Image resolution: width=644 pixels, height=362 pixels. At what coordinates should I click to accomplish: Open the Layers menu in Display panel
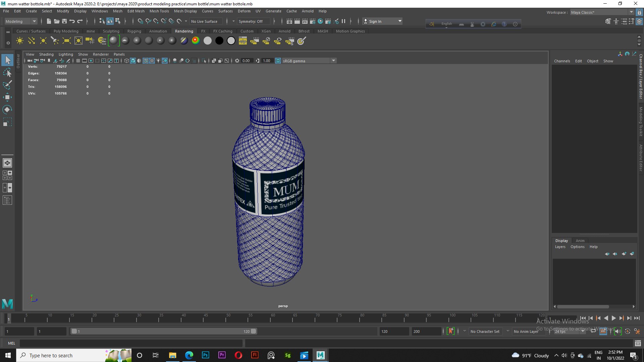[560, 247]
